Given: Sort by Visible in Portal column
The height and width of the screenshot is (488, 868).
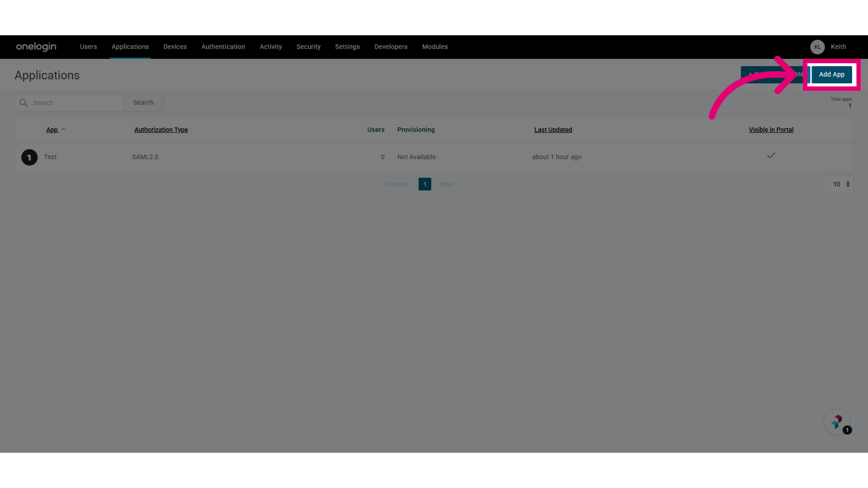Looking at the screenshot, I should pos(771,130).
